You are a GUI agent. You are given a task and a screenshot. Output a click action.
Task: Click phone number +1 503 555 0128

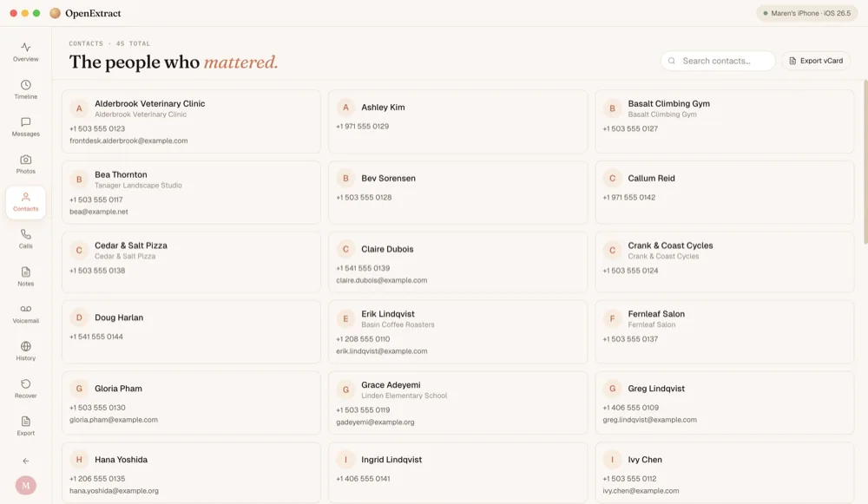(364, 197)
